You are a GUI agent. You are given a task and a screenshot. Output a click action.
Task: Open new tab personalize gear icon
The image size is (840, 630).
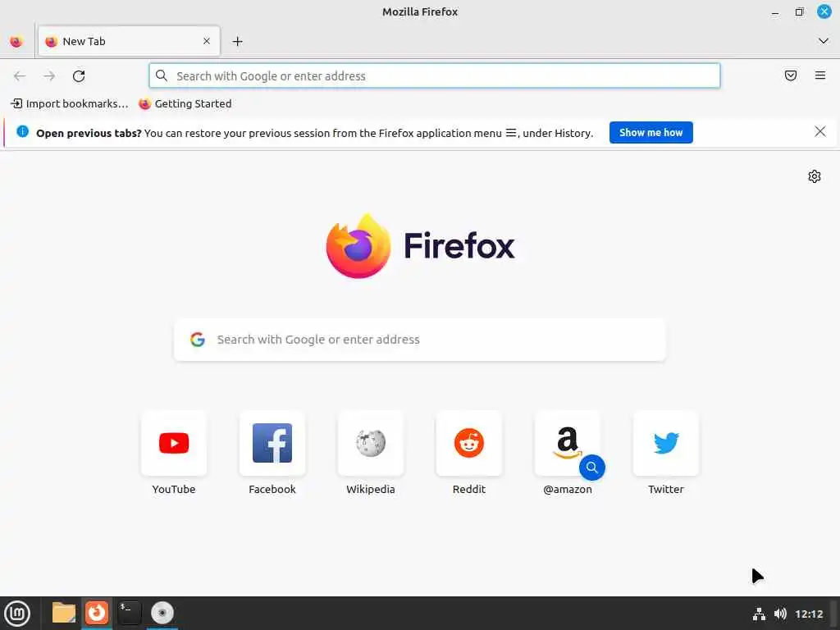815,176
